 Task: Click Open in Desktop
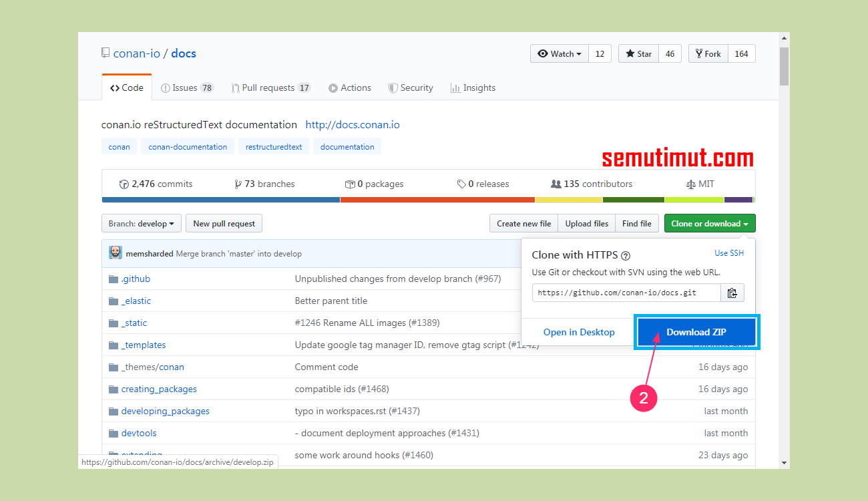coord(579,332)
